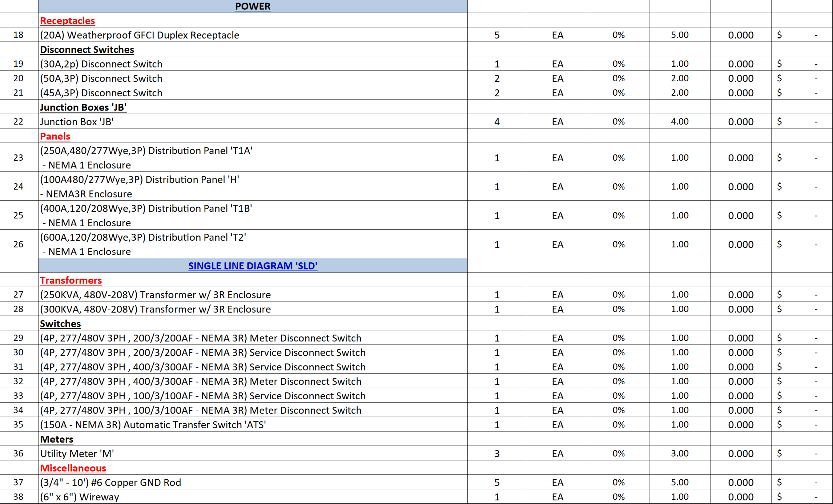This screenshot has width=833, height=504.
Task: Select the Switches section heading
Action: (x=60, y=323)
